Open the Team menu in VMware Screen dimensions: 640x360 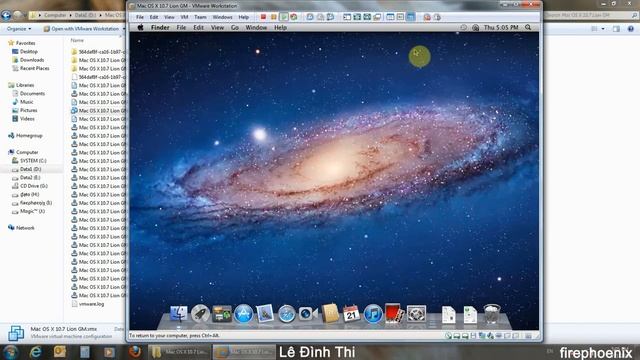(x=200, y=17)
